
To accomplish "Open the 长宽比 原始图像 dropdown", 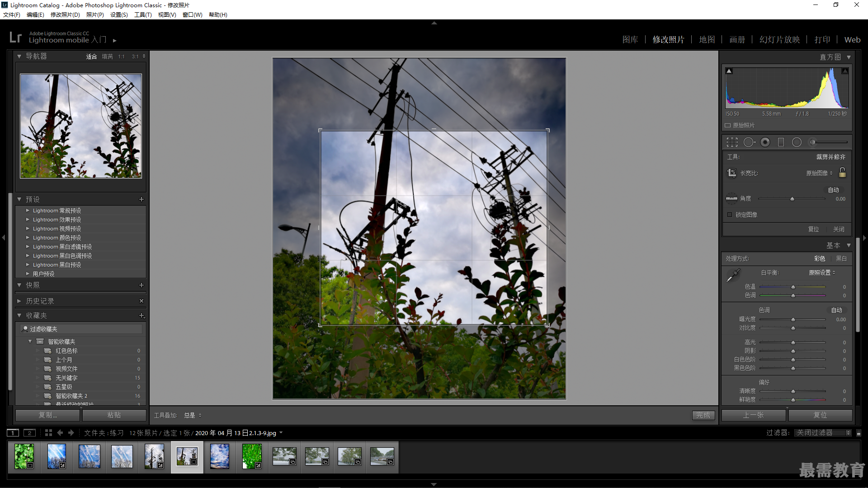I will [819, 173].
